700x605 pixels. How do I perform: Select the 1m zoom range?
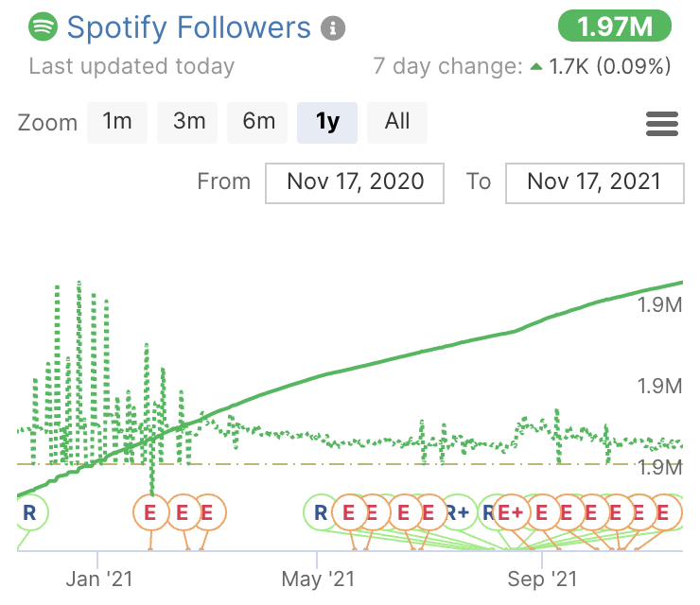click(x=117, y=122)
